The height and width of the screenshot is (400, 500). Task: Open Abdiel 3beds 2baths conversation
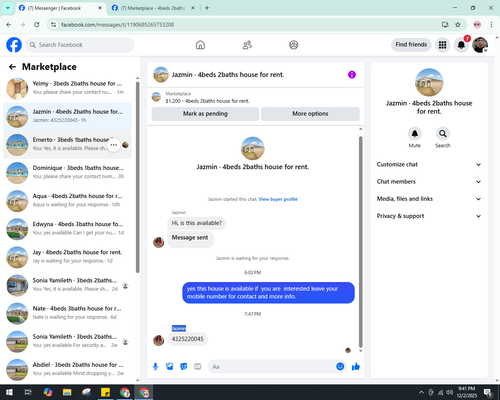pyautogui.click(x=67, y=369)
